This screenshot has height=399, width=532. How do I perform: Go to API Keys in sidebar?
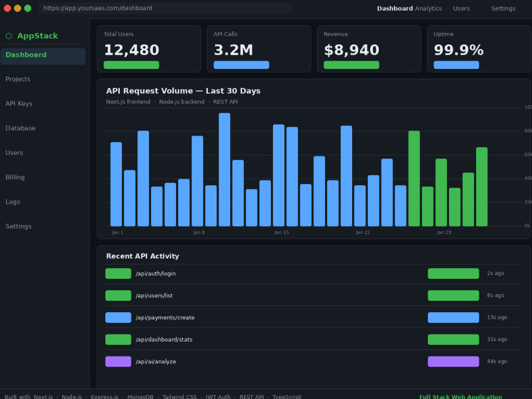click(19, 104)
